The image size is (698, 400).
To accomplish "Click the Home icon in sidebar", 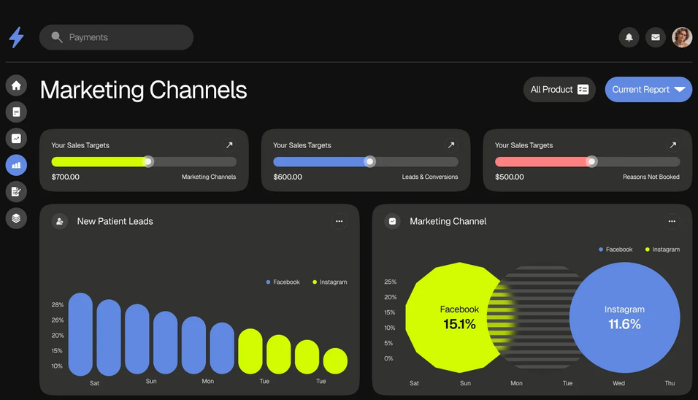I will pos(16,85).
